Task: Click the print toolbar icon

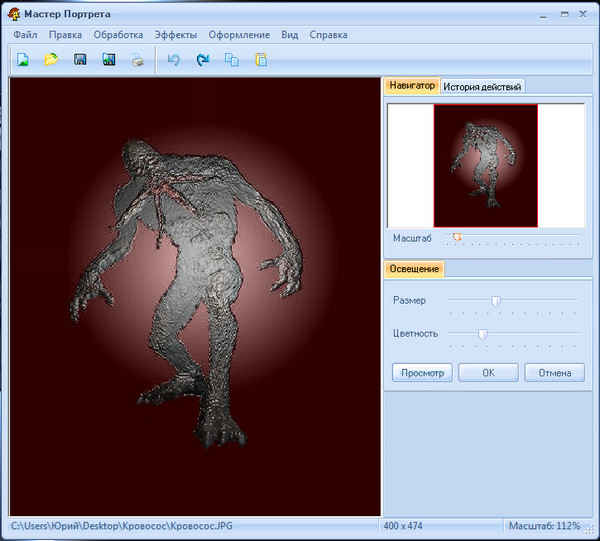Action: pos(138,60)
